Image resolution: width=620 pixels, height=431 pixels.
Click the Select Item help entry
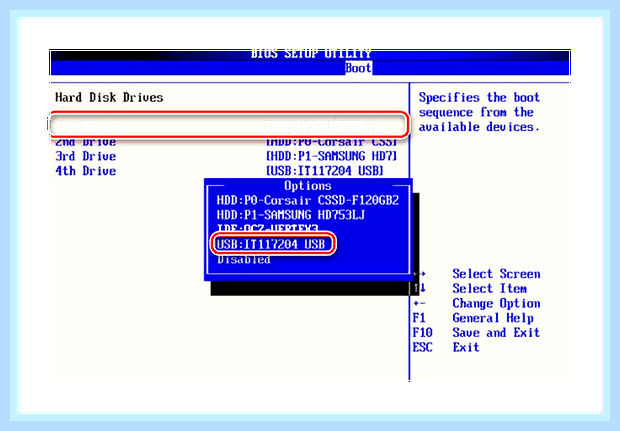tap(490, 289)
